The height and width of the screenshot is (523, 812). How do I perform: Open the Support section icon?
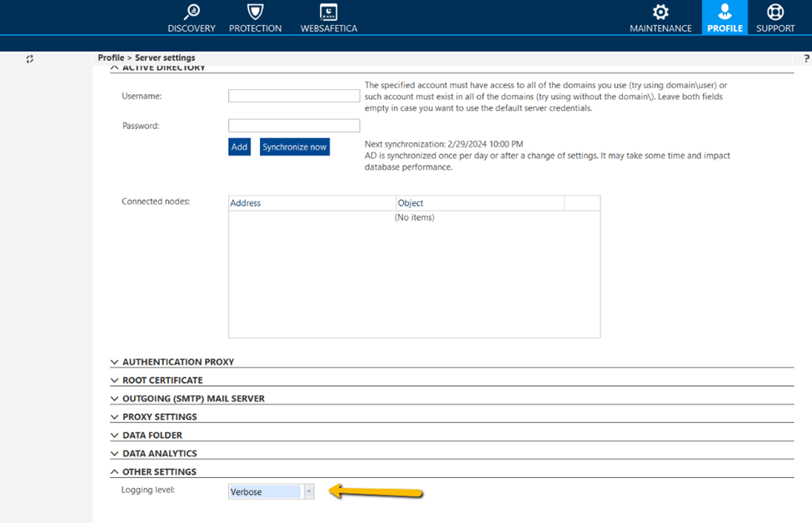pos(775,17)
